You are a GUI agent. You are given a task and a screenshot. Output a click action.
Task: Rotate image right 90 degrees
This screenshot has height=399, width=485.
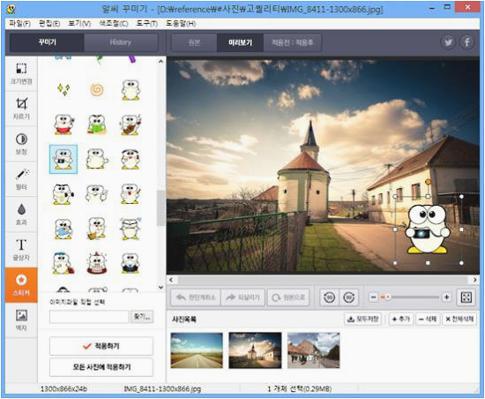pyautogui.click(x=349, y=297)
